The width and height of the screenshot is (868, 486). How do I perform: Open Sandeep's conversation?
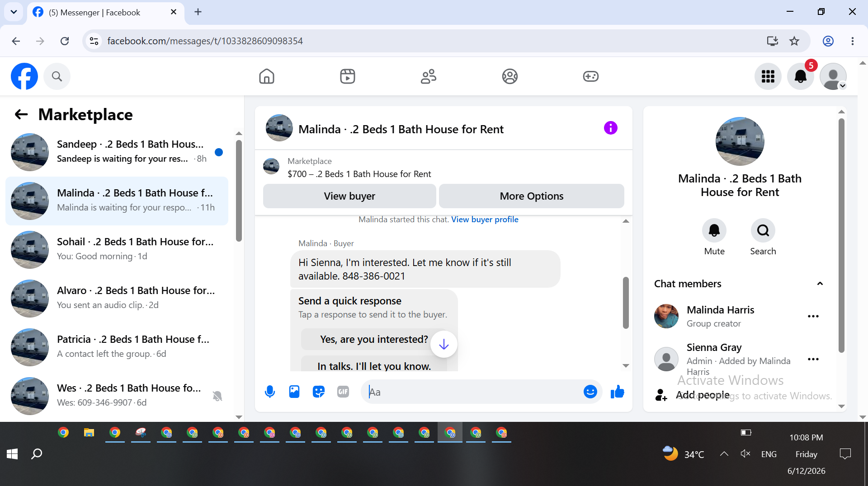coord(117,152)
